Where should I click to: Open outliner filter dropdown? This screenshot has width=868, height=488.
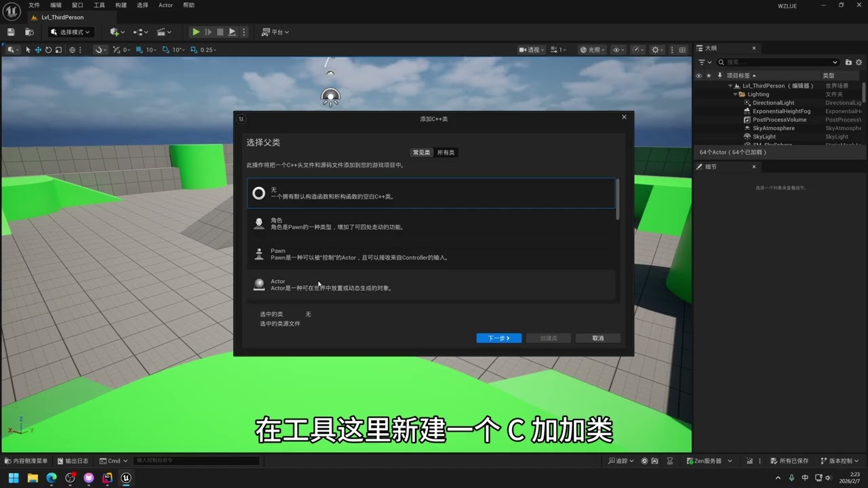[705, 62]
